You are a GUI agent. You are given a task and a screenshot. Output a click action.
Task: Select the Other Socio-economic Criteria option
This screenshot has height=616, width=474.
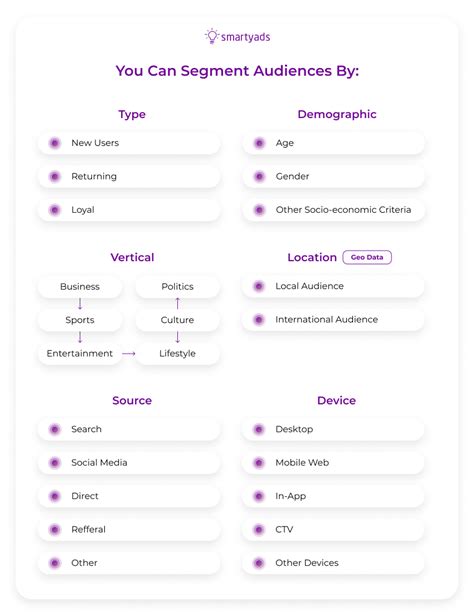click(x=333, y=210)
